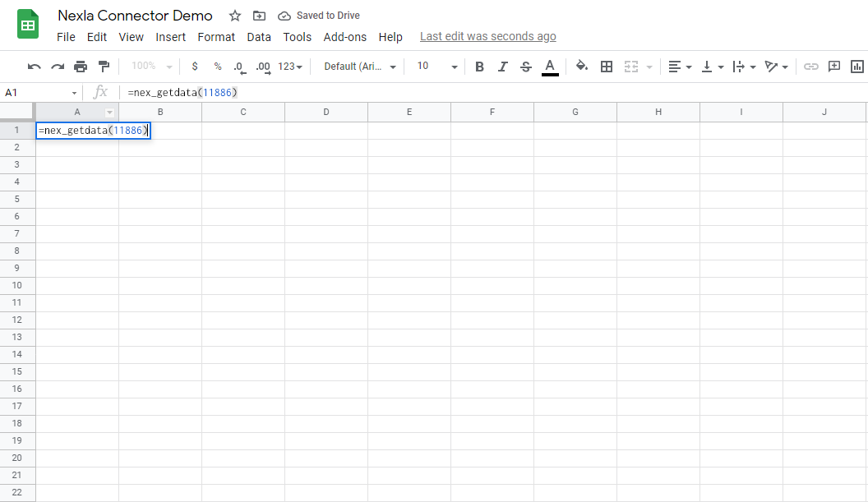
Task: Insert a link
Action: point(811,67)
